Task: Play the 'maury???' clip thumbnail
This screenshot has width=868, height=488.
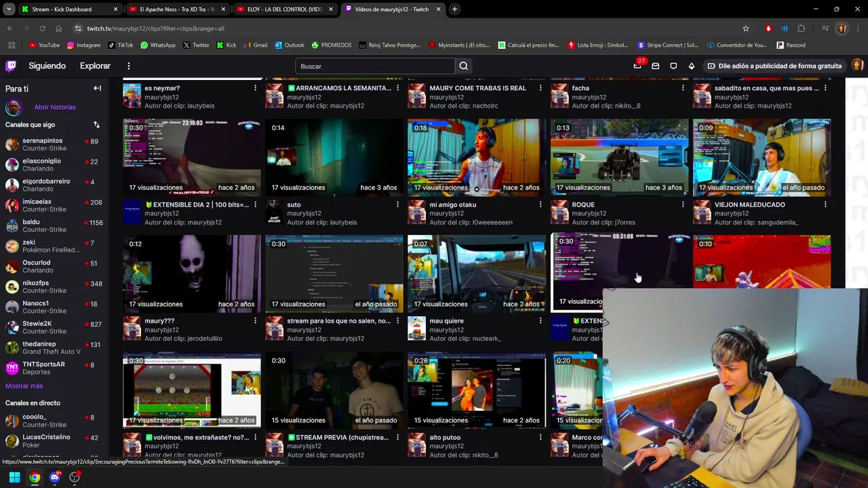Action: point(192,274)
